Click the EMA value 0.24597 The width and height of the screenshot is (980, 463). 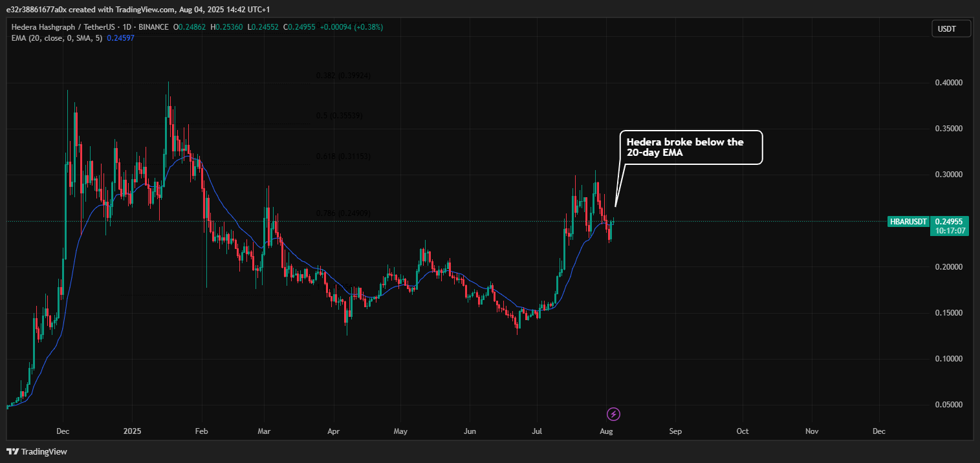[x=120, y=38]
